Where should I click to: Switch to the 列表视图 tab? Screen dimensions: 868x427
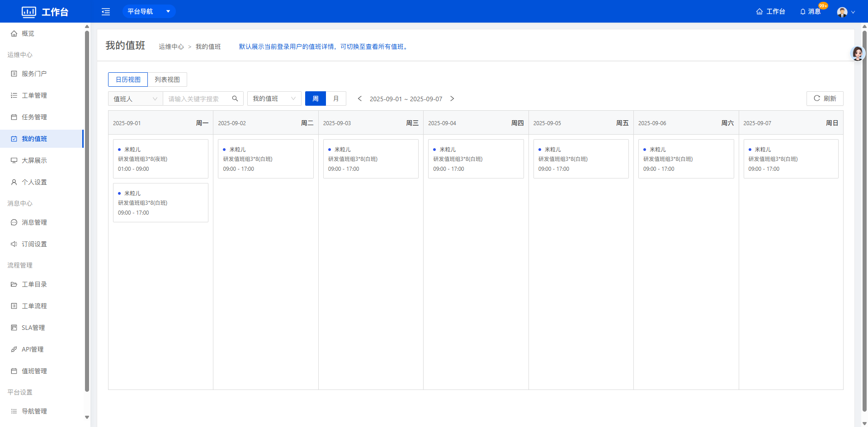(167, 80)
